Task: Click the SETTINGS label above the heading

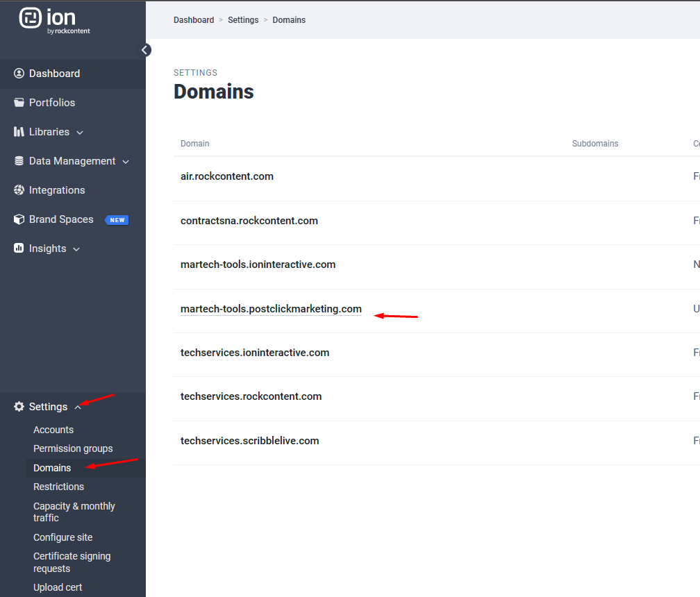Action: pyautogui.click(x=196, y=73)
